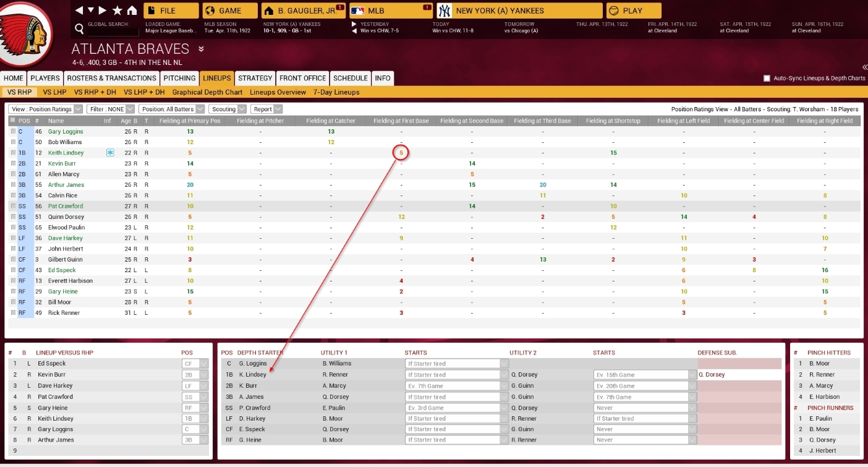
Task: Open Arthur James player link
Action: [66, 185]
